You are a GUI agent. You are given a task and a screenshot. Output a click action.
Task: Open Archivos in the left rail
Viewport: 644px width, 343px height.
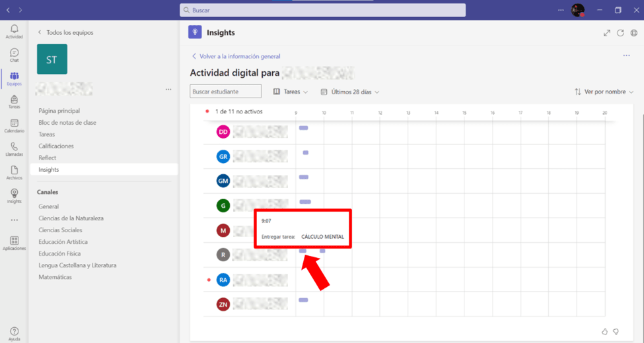[14, 172]
